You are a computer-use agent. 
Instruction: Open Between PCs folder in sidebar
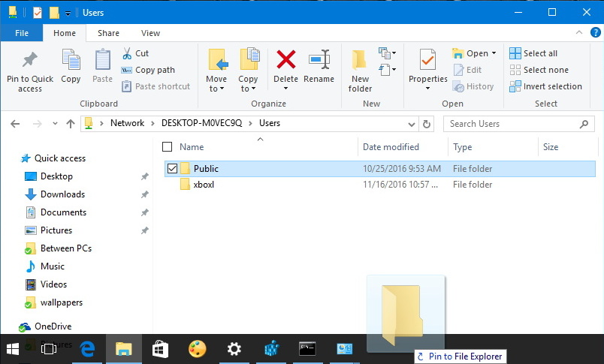point(66,248)
